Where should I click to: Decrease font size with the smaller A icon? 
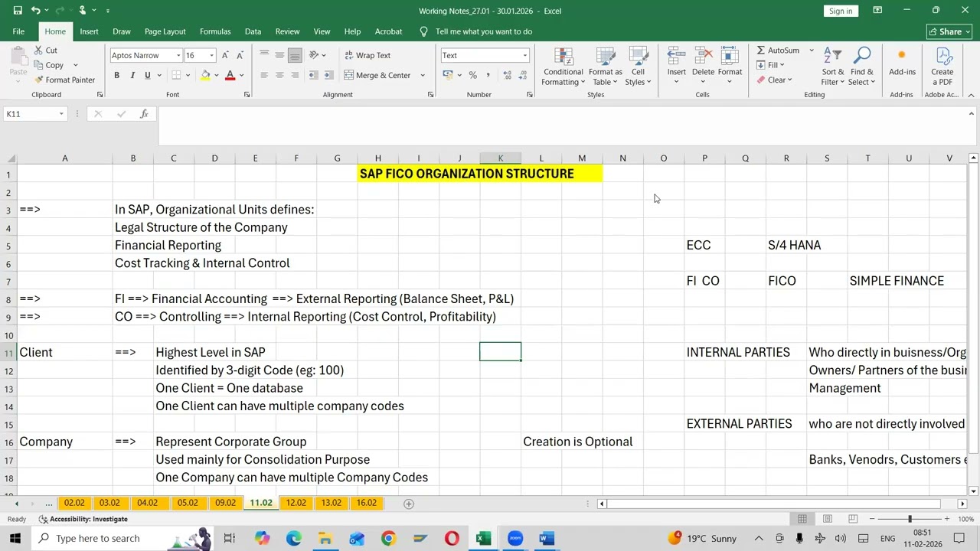pos(240,55)
